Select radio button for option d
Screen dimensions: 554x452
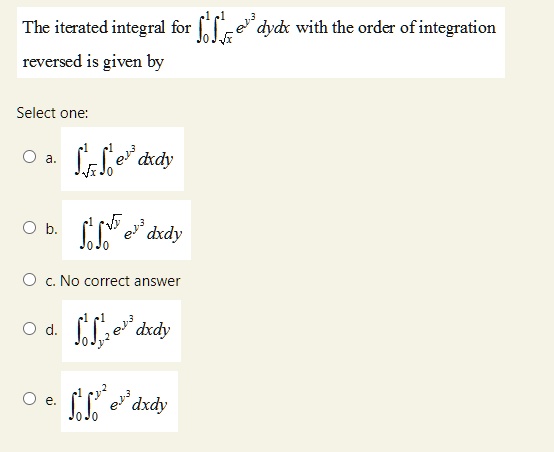point(29,329)
